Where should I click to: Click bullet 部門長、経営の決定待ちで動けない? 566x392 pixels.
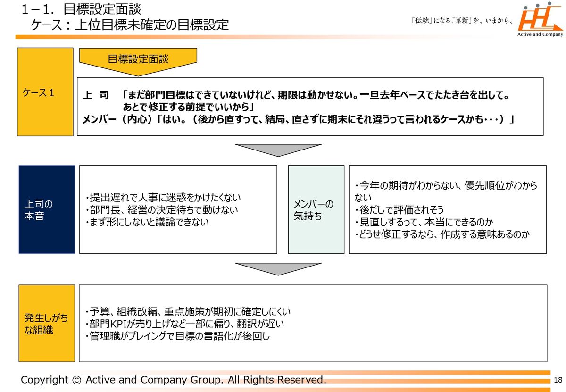[x=161, y=210]
